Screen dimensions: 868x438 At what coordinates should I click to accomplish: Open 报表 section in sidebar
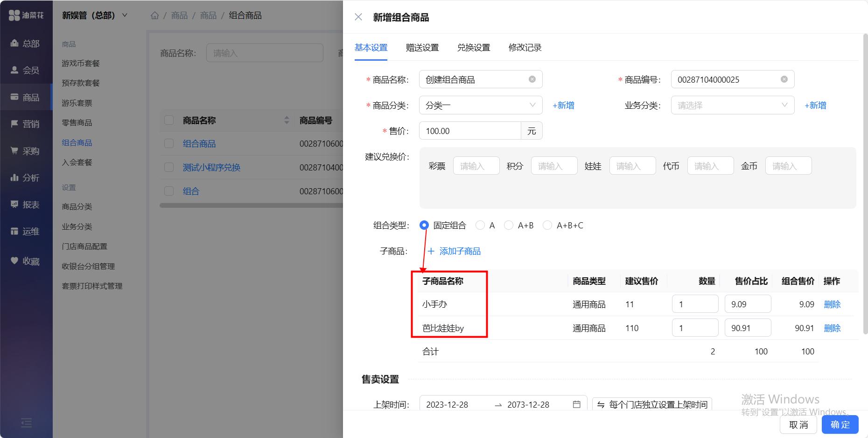[26, 205]
